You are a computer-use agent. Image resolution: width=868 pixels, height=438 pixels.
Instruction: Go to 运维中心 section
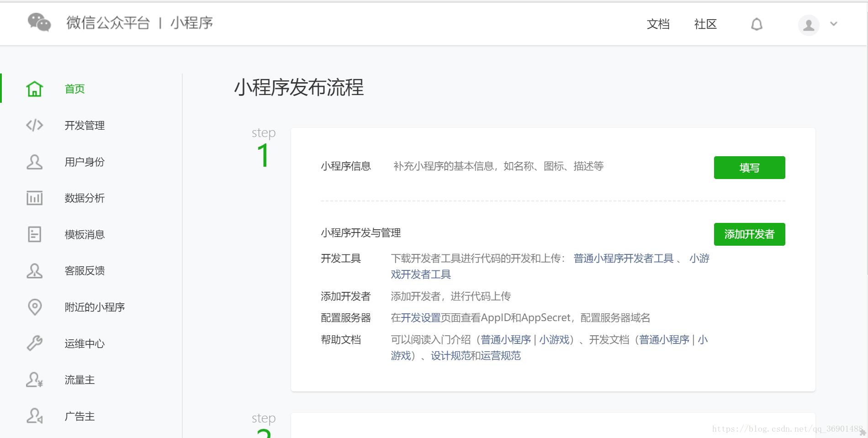click(85, 343)
